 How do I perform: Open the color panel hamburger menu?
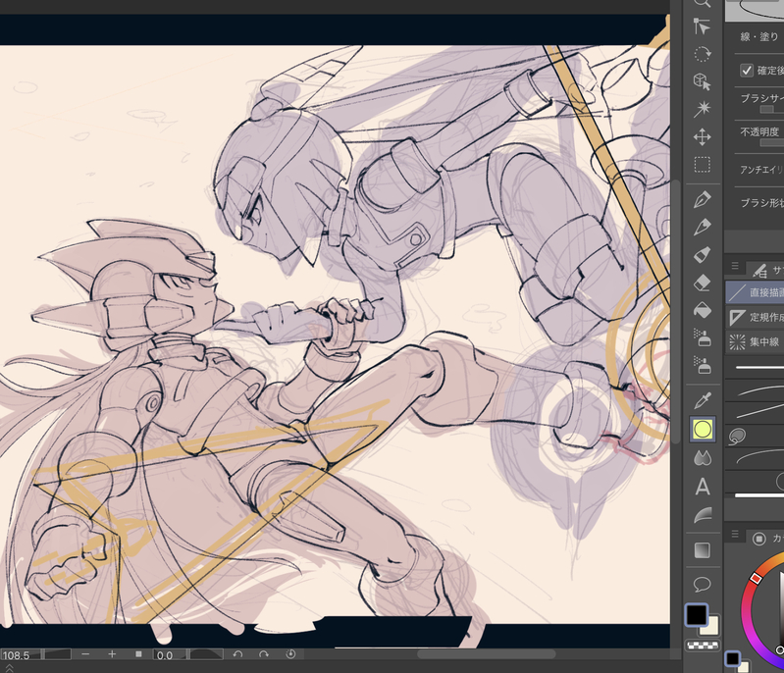click(735, 534)
